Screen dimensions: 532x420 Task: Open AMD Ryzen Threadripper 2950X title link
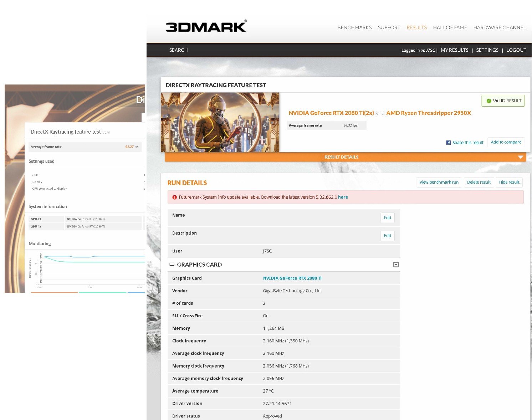(429, 113)
